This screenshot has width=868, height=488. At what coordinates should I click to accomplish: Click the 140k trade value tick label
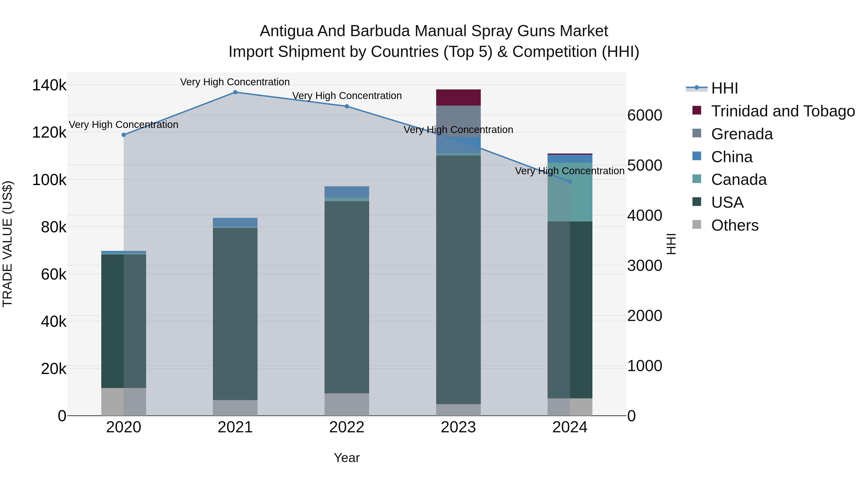pos(49,85)
